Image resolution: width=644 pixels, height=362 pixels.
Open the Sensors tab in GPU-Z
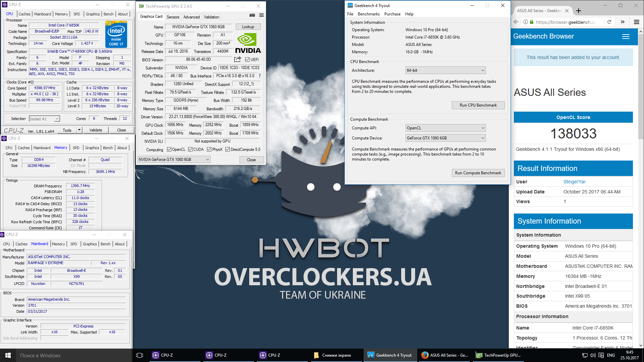[x=173, y=17]
